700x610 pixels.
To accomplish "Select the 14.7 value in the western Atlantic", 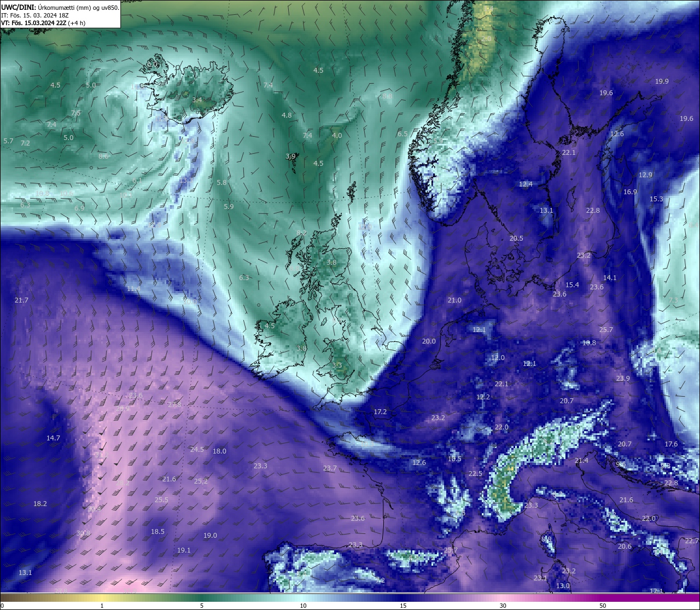I will pos(53,438).
